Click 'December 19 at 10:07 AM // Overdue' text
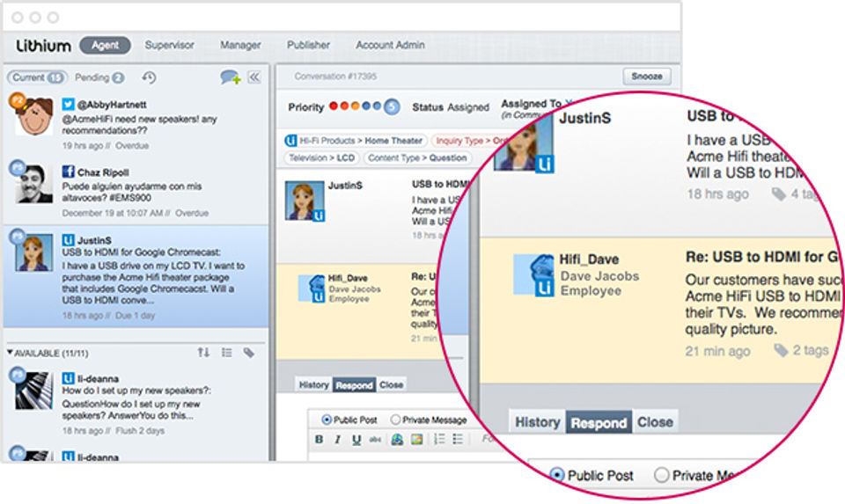Screen dimensions: 845x504 [x=136, y=213]
